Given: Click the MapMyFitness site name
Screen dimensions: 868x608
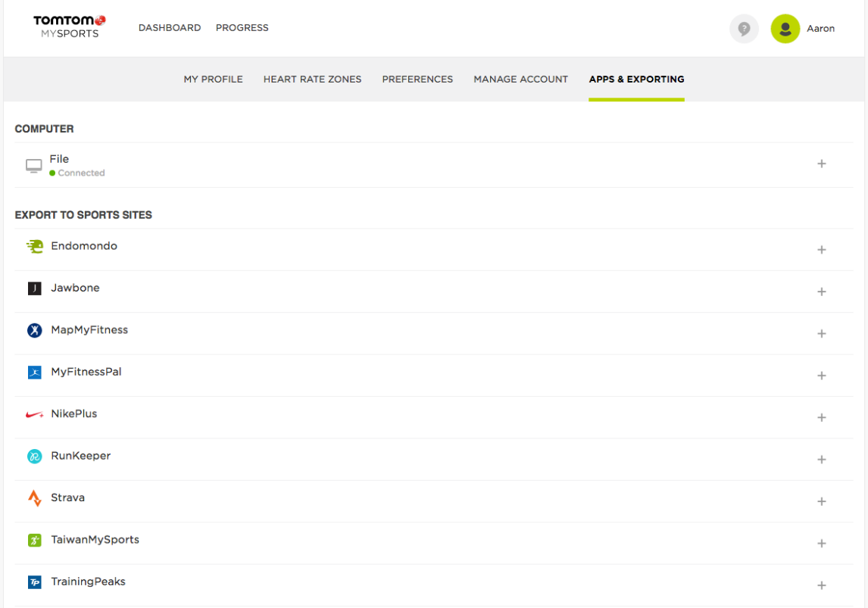Looking at the screenshot, I should click(89, 329).
